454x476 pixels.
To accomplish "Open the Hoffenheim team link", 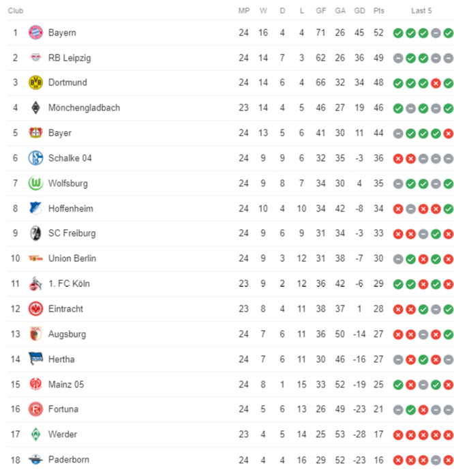I will (x=71, y=209).
